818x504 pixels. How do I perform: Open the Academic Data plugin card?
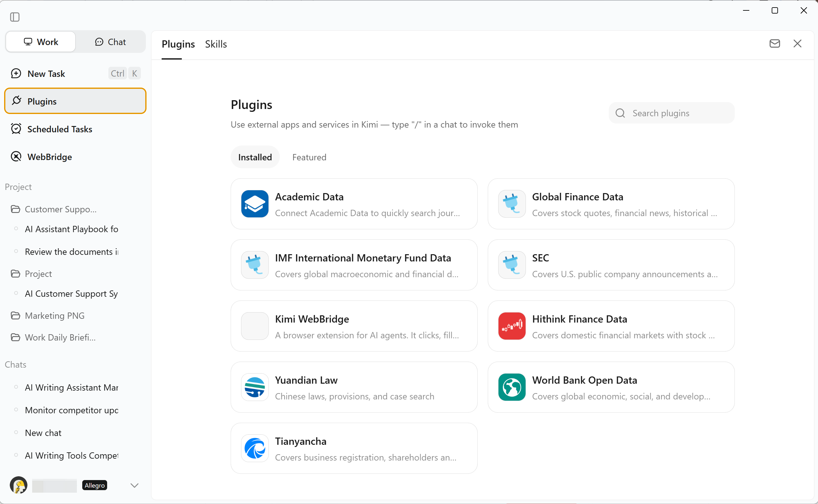click(354, 204)
